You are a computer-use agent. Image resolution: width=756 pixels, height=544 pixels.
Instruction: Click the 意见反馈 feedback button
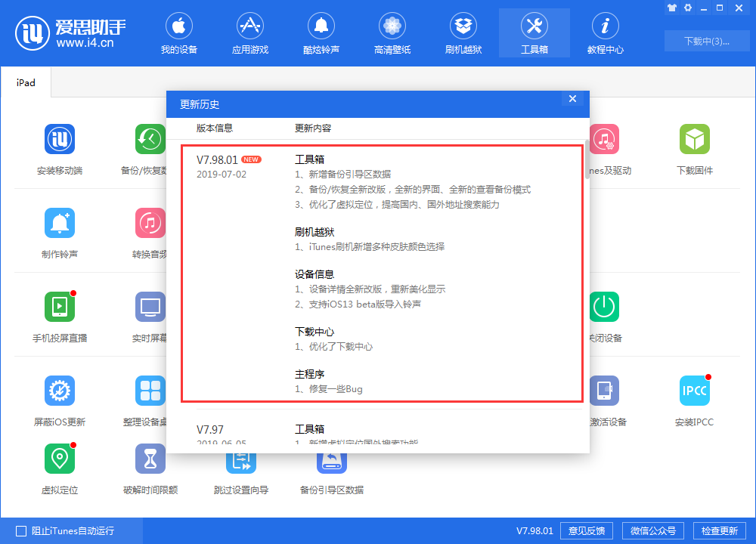(x=587, y=530)
